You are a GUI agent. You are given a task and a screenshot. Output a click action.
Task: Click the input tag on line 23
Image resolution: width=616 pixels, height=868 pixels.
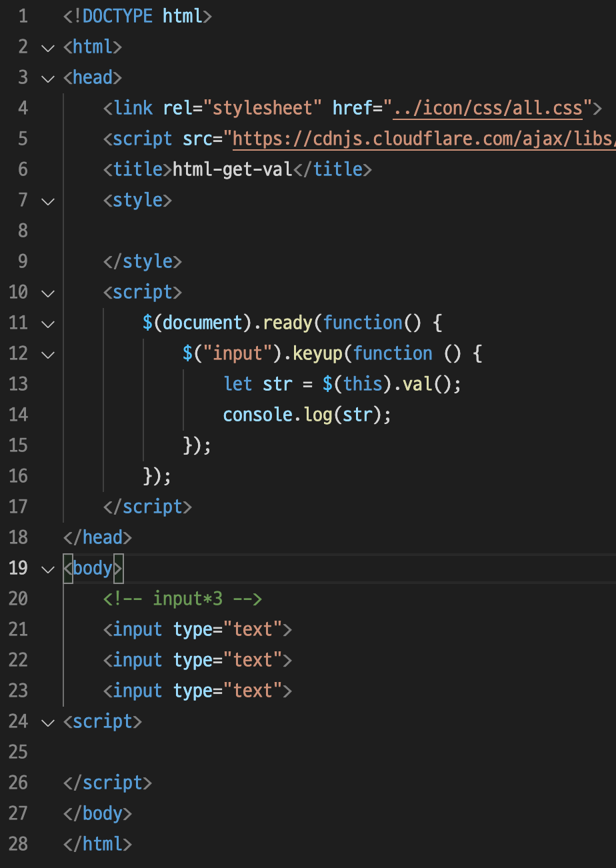point(197,691)
